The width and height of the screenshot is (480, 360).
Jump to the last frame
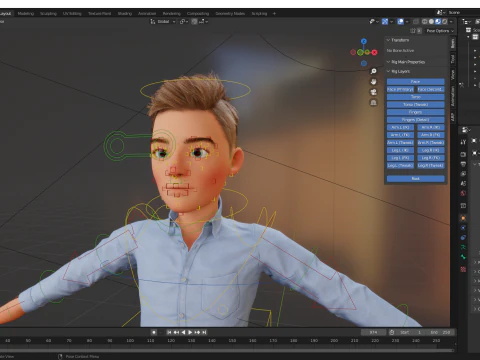(x=204, y=332)
